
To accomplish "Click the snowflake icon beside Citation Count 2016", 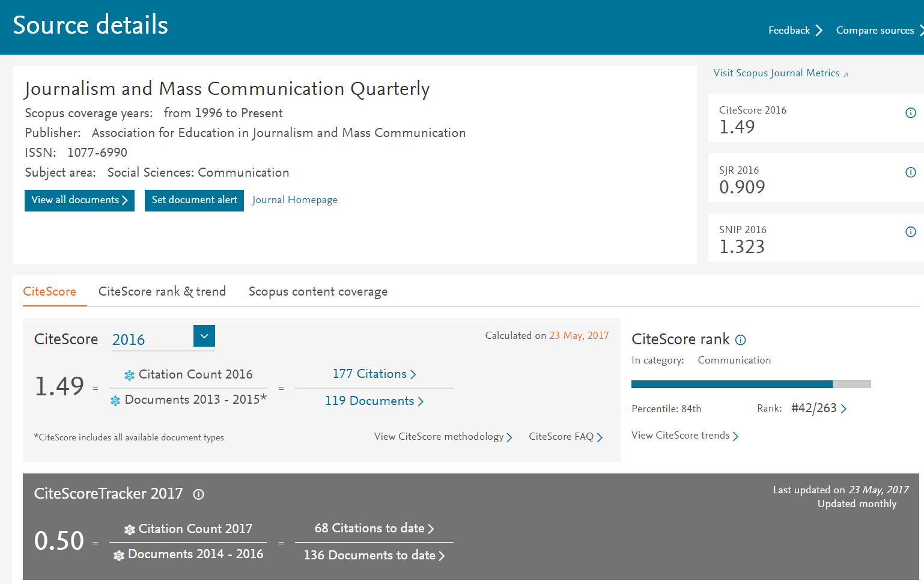I will click(x=129, y=375).
